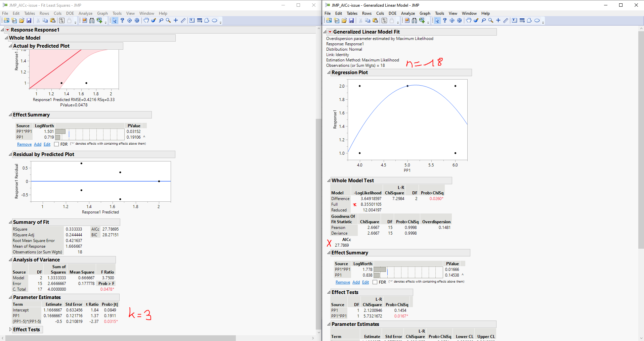Open Analyze menu in Fit Least Squares window
Image resolution: width=644 pixels, height=341 pixels.
click(85, 13)
